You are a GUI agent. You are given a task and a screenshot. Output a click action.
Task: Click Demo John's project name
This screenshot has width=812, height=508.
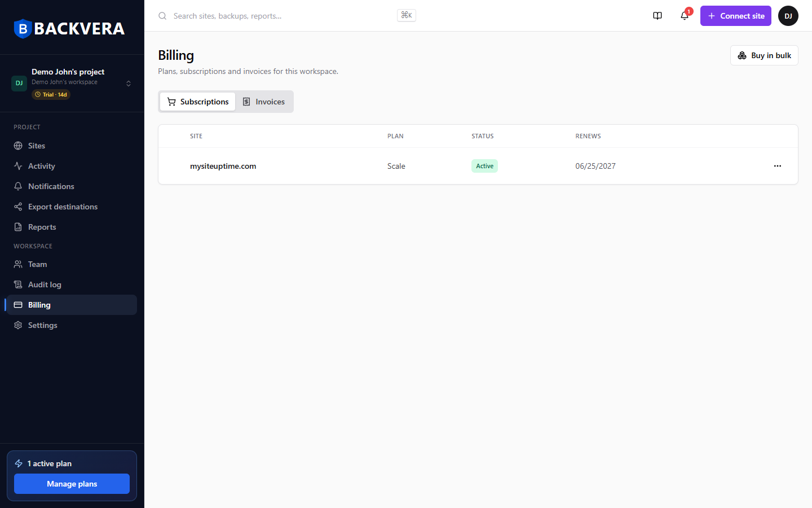[x=68, y=72]
